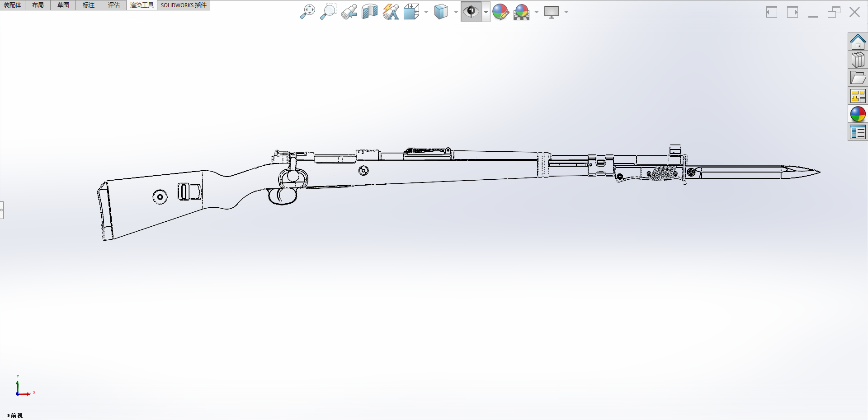
Task: Open the View Palette task pane tab
Action: pos(858,96)
